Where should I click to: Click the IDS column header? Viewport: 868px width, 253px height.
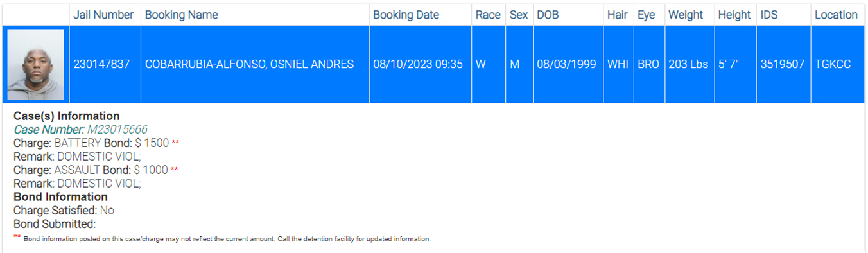pos(769,15)
